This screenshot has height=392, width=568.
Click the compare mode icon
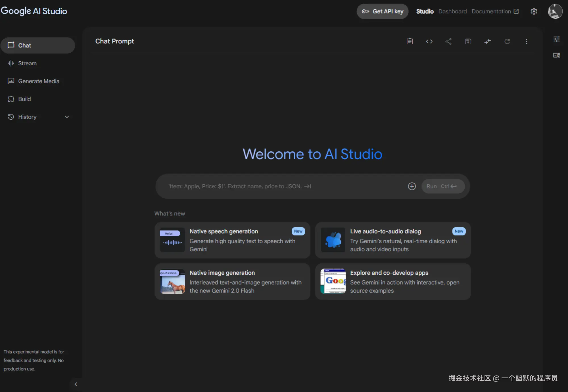(x=488, y=41)
